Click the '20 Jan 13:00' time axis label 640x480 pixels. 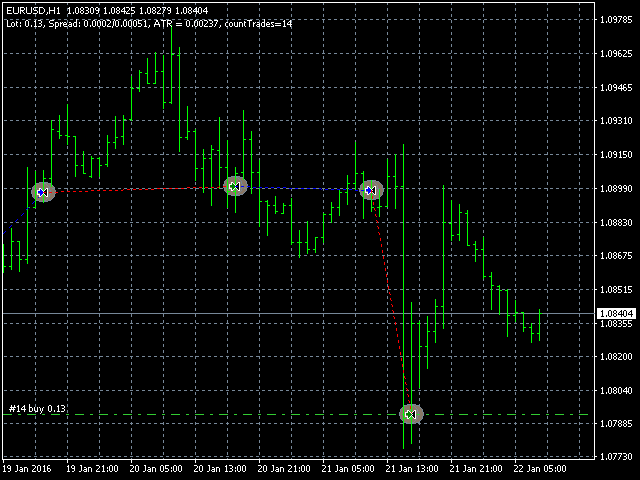pos(220,469)
